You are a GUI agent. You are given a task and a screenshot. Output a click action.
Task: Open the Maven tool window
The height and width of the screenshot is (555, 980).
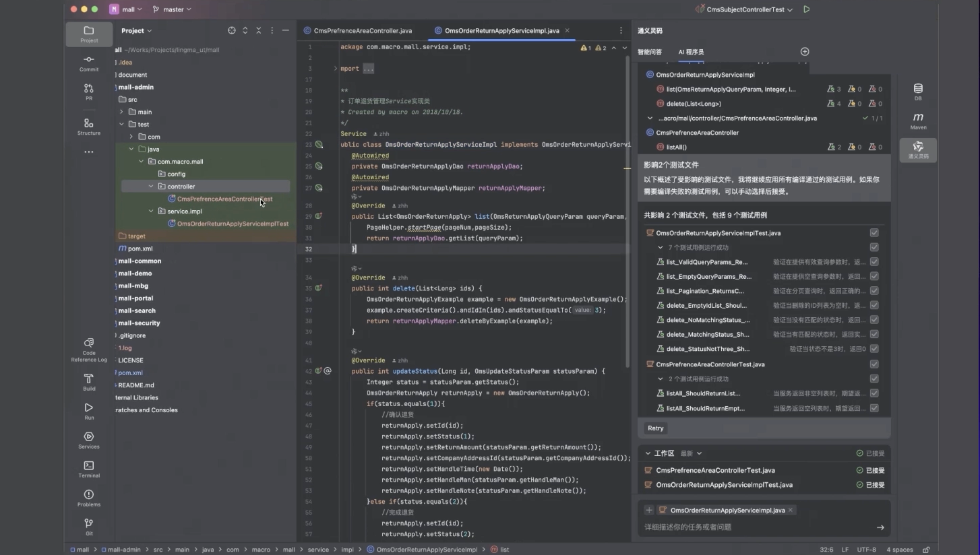(x=918, y=121)
